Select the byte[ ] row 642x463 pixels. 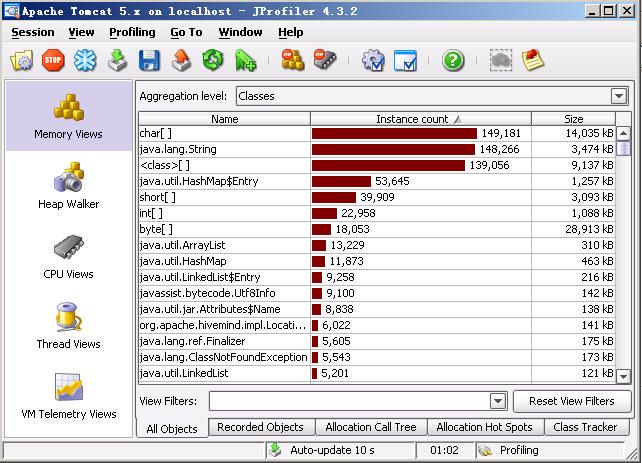[x=377, y=229]
